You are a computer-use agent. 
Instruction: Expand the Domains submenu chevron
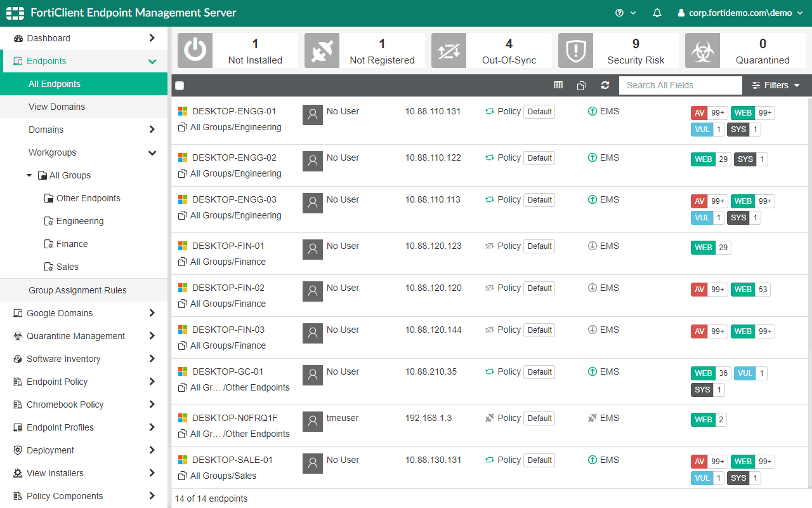pos(152,130)
